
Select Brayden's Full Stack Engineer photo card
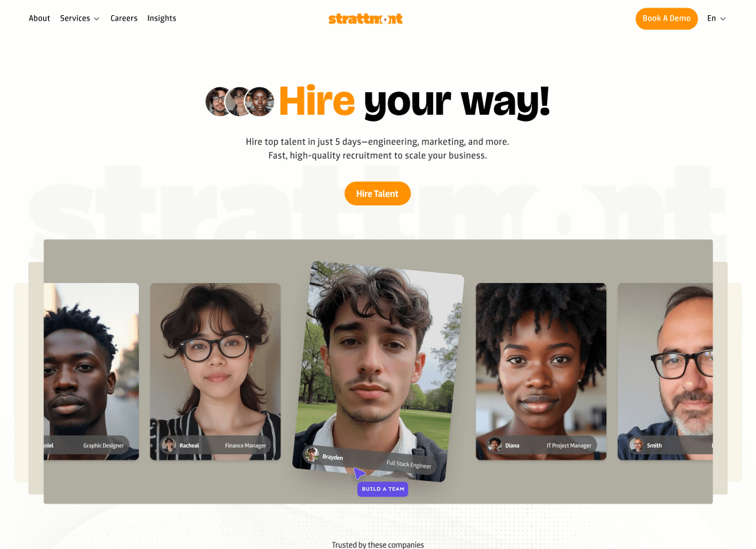click(x=379, y=371)
